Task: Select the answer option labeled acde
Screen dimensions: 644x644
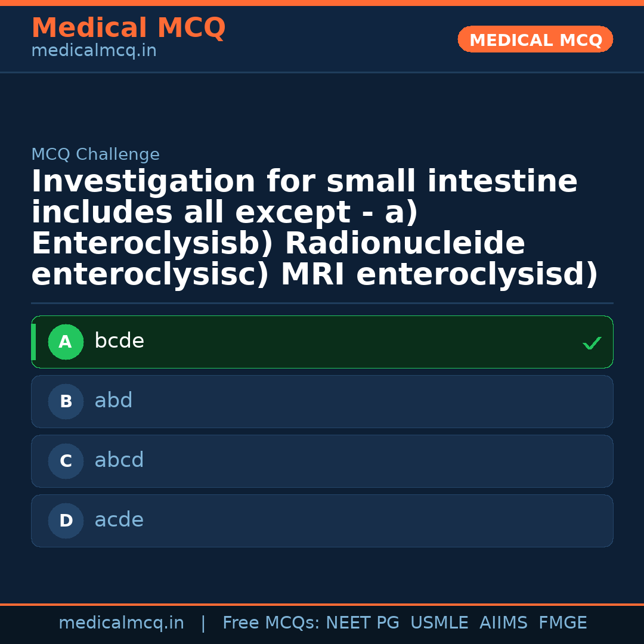Action: tap(322, 521)
